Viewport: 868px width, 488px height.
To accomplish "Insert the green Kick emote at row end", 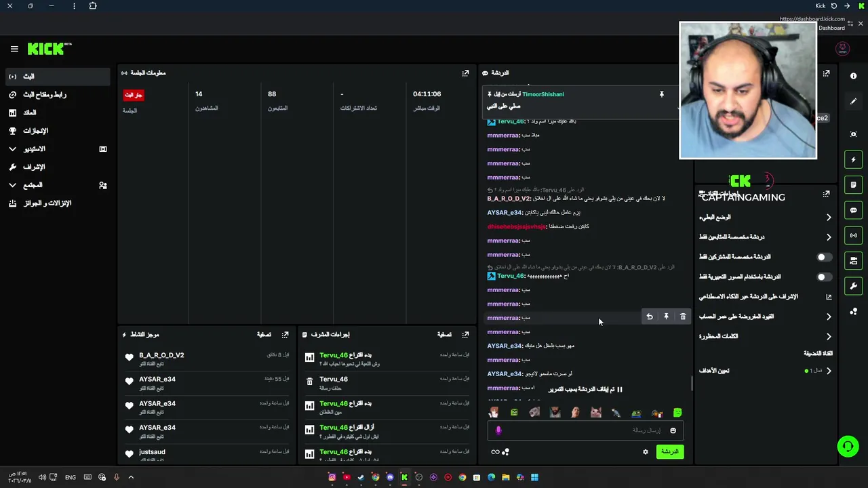I will (677, 413).
